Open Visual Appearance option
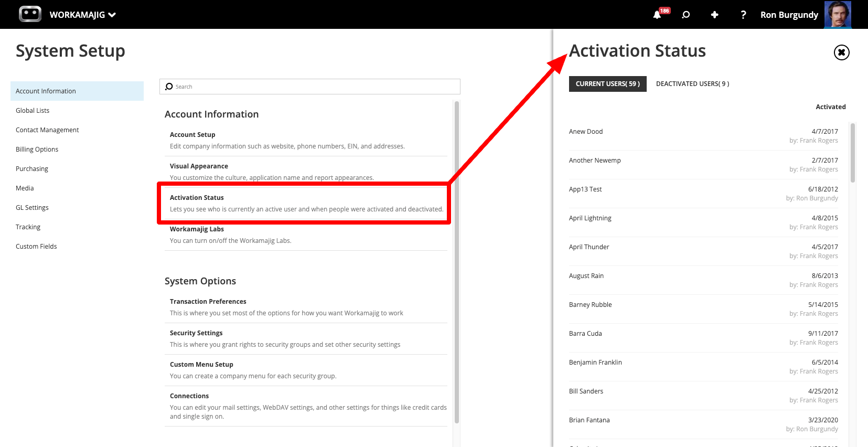 [306, 172]
